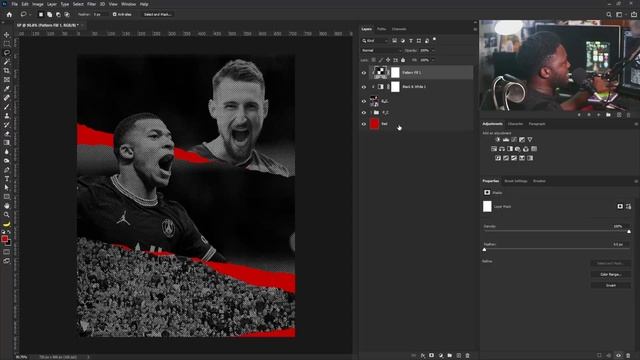Screen dimensions: 640x360
Task: Click the Invert button
Action: 611,285
